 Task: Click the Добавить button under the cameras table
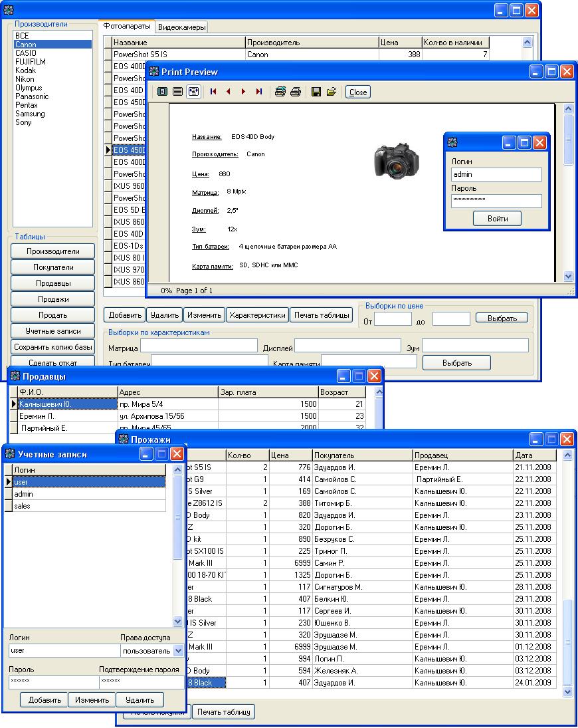125,314
